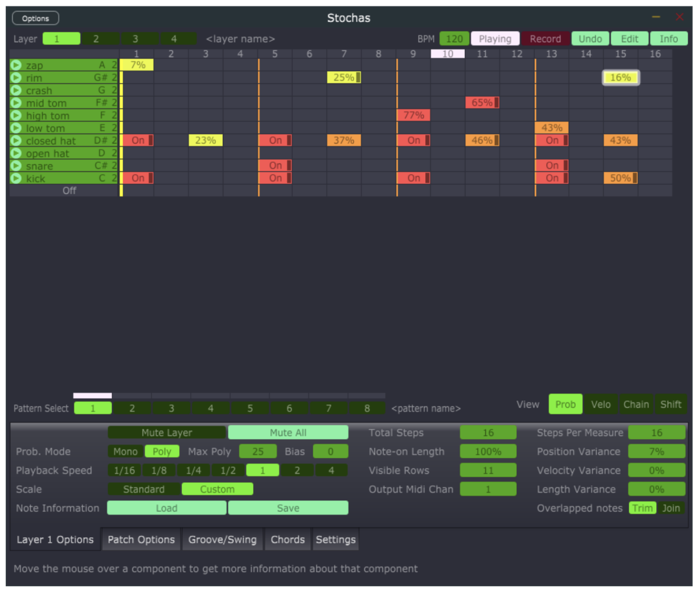Viewport: 700px width, 592px height.
Task: Switch view to Prob
Action: coord(565,404)
